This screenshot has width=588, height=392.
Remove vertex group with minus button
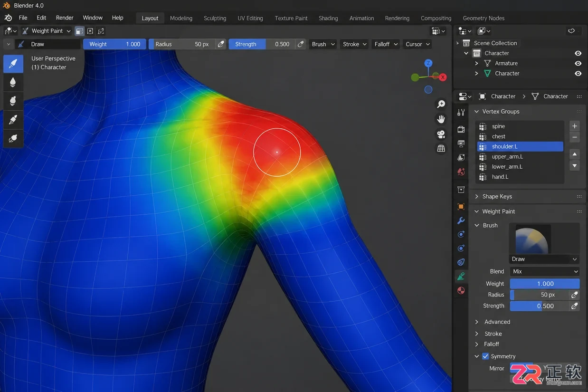tap(575, 137)
